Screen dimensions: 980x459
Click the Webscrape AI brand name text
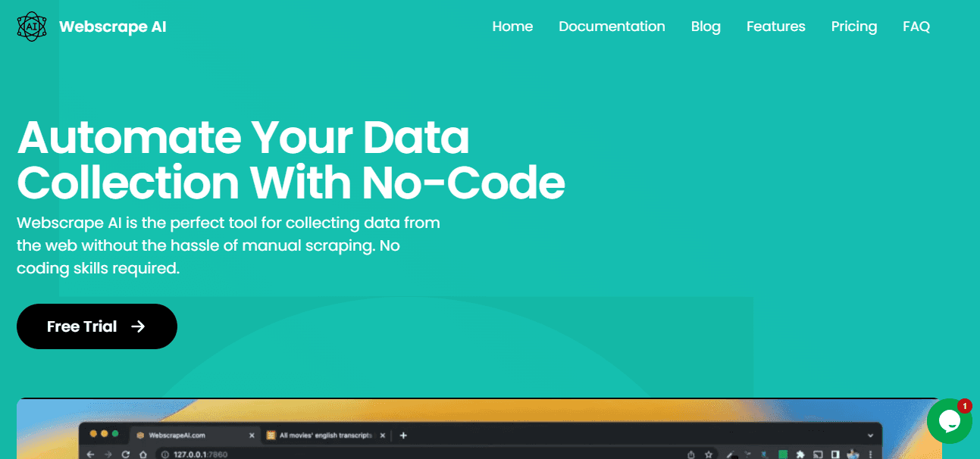click(112, 27)
